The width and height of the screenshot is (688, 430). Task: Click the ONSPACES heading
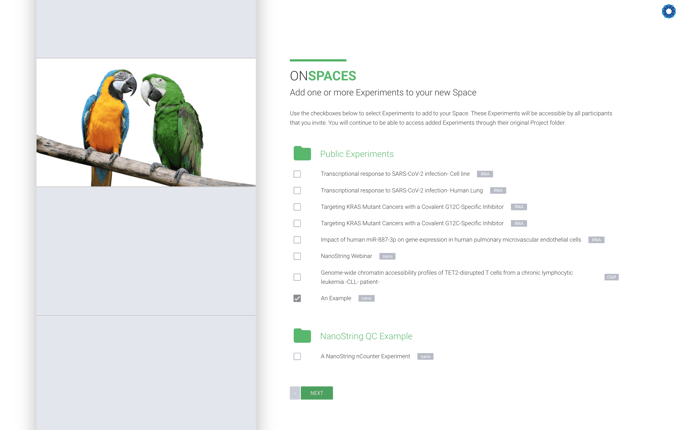pyautogui.click(x=323, y=76)
